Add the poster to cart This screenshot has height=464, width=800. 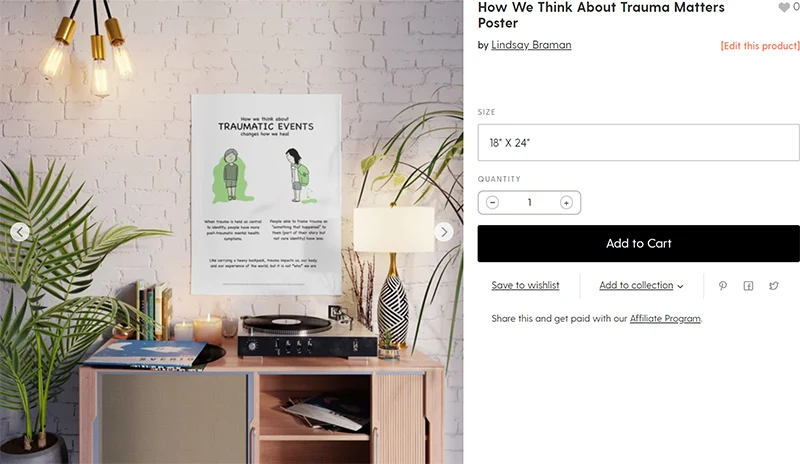[638, 243]
